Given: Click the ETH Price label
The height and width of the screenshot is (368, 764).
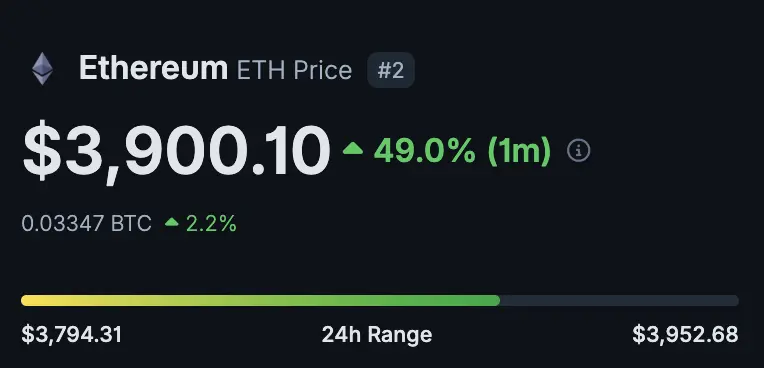Looking at the screenshot, I should 294,70.
